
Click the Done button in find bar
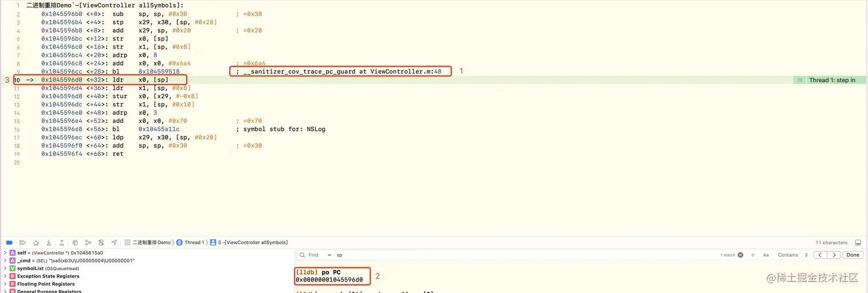click(853, 255)
